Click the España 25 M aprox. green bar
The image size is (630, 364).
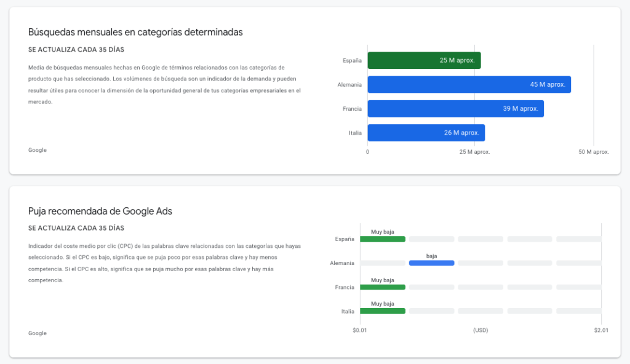424,60
